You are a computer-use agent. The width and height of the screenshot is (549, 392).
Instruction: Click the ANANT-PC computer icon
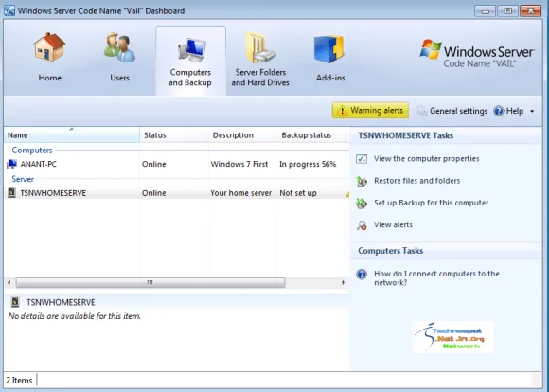[12, 164]
